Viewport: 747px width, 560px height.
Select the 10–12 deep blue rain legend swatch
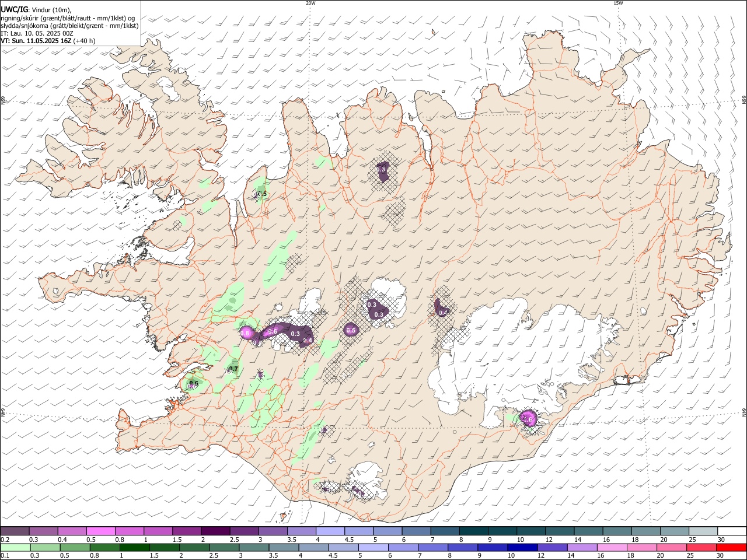coord(523,547)
